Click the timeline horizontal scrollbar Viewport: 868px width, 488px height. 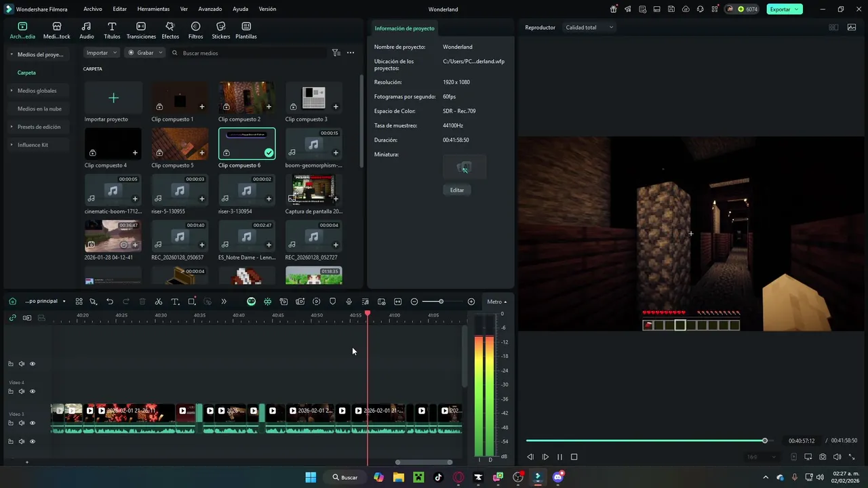[424, 462]
